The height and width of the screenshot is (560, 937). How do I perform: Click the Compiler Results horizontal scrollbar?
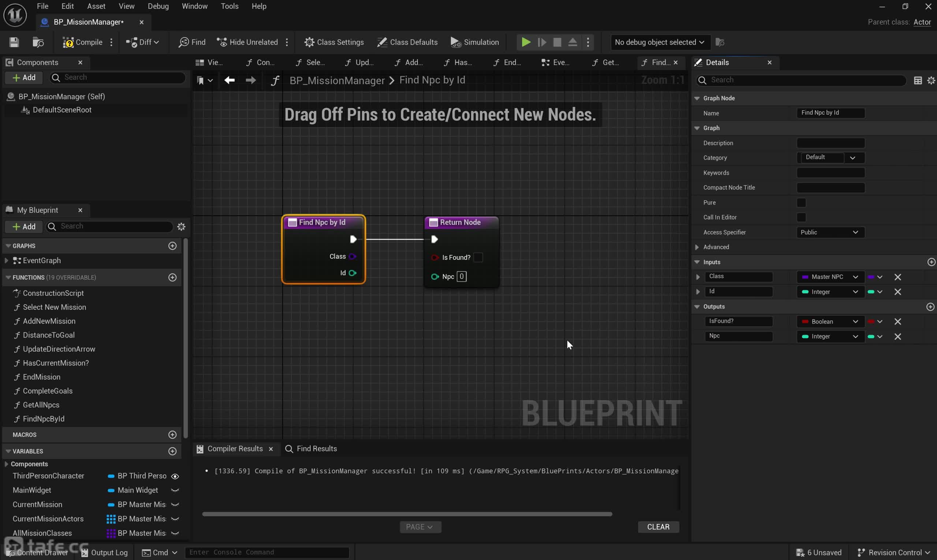click(x=407, y=514)
